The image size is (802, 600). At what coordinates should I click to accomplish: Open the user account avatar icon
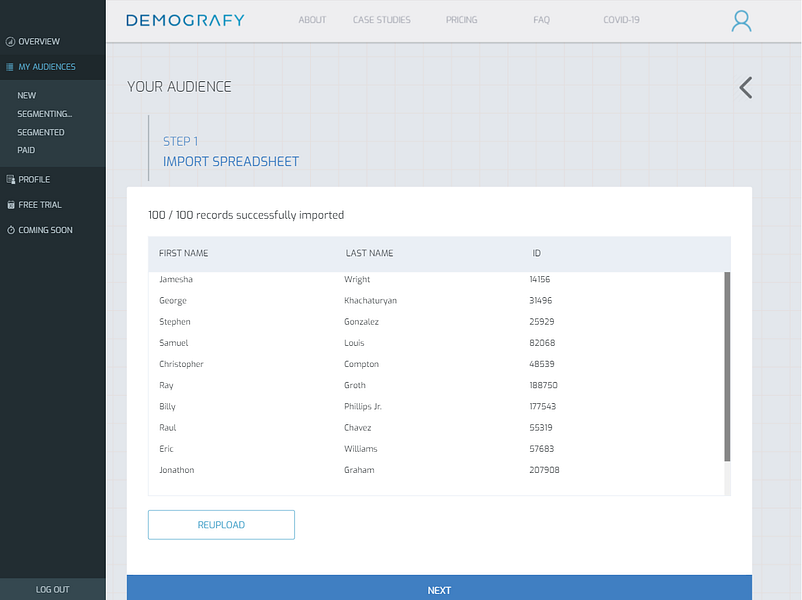pyautogui.click(x=741, y=21)
